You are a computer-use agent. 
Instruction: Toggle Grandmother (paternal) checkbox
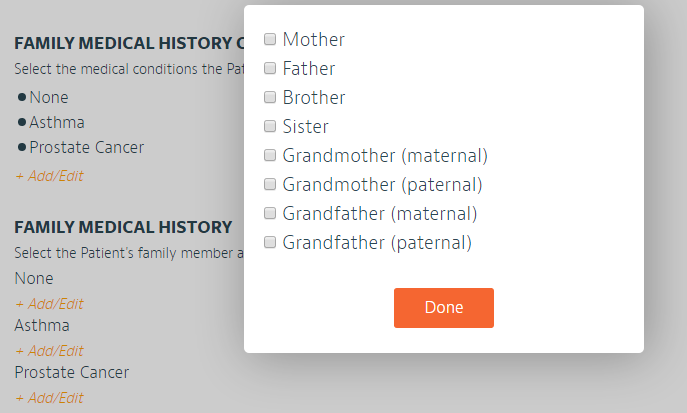[270, 185]
